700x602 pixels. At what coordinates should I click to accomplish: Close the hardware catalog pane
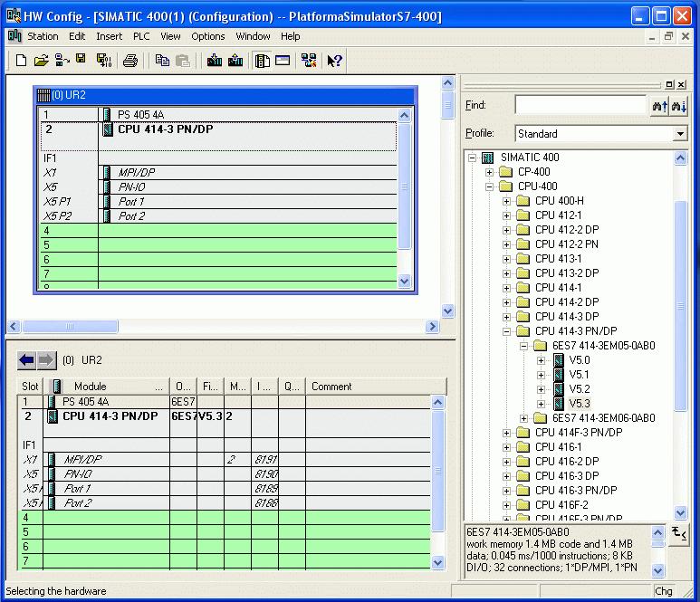pyautogui.click(x=681, y=84)
